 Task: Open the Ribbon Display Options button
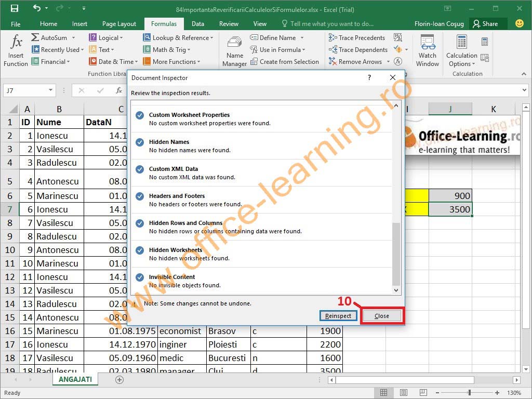point(447,8)
